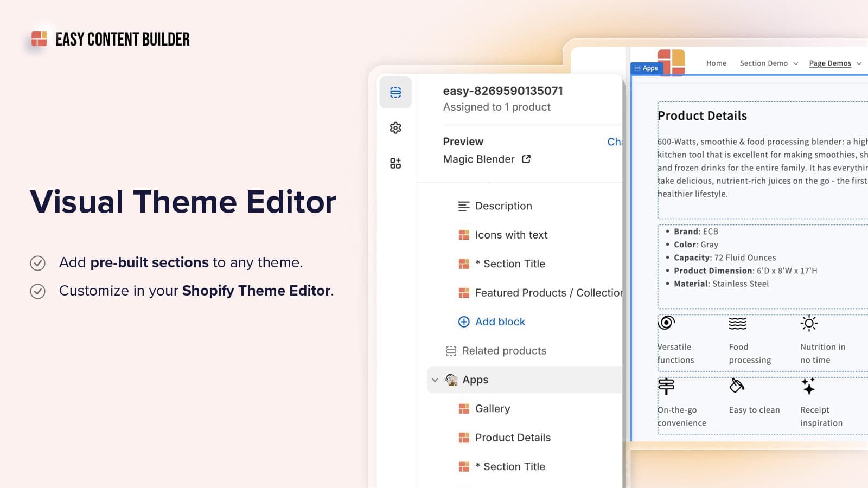868x488 pixels.
Task: Select the Gallery block icon
Action: pyautogui.click(x=464, y=408)
